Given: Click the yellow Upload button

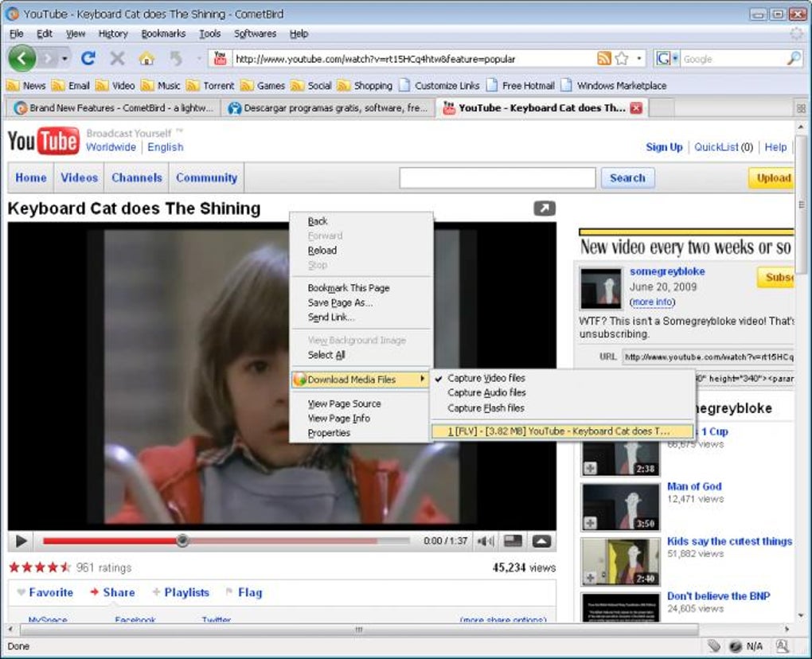Looking at the screenshot, I should point(771,177).
